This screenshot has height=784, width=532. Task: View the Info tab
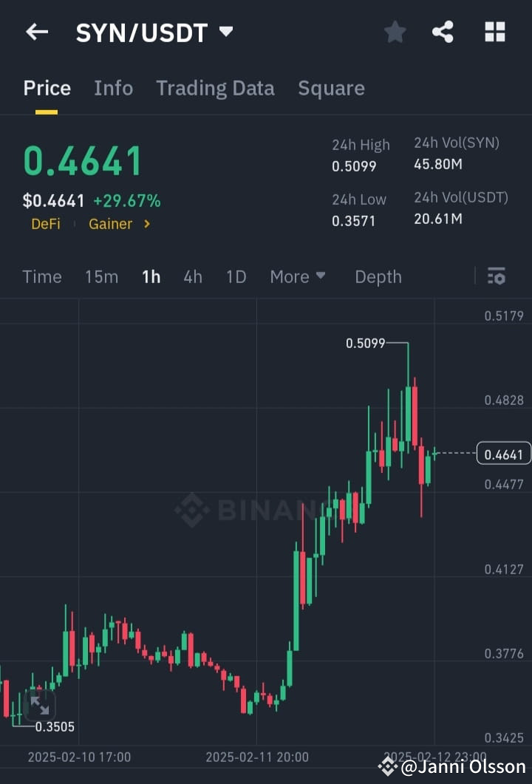pyautogui.click(x=113, y=88)
